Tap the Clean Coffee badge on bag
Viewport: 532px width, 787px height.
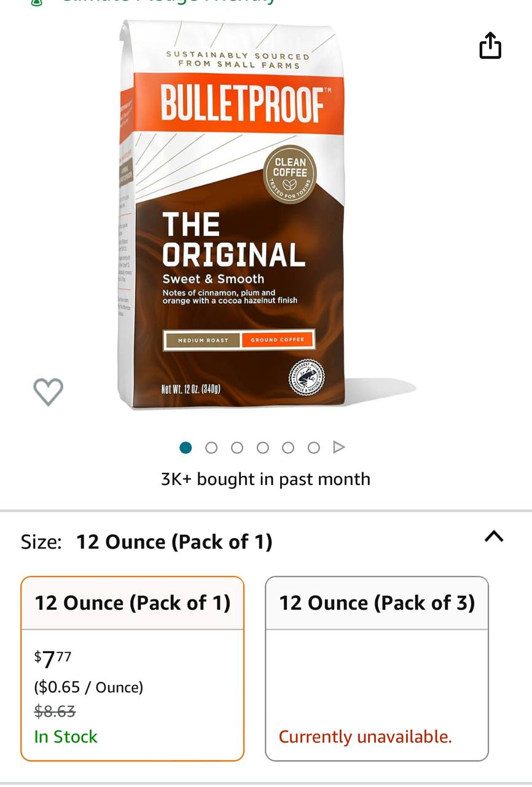point(290,174)
